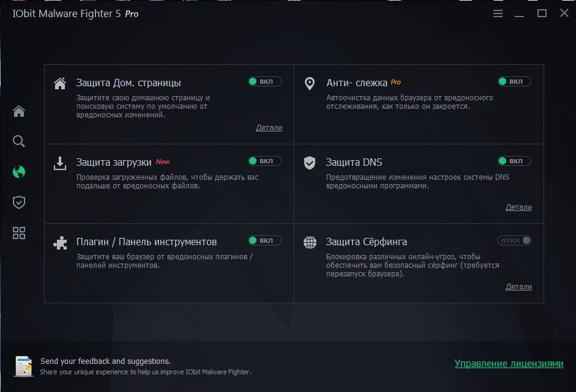The width and height of the screenshot is (576, 392).
Task: Open the Scan magnifier section in sidebar
Action: (x=19, y=141)
